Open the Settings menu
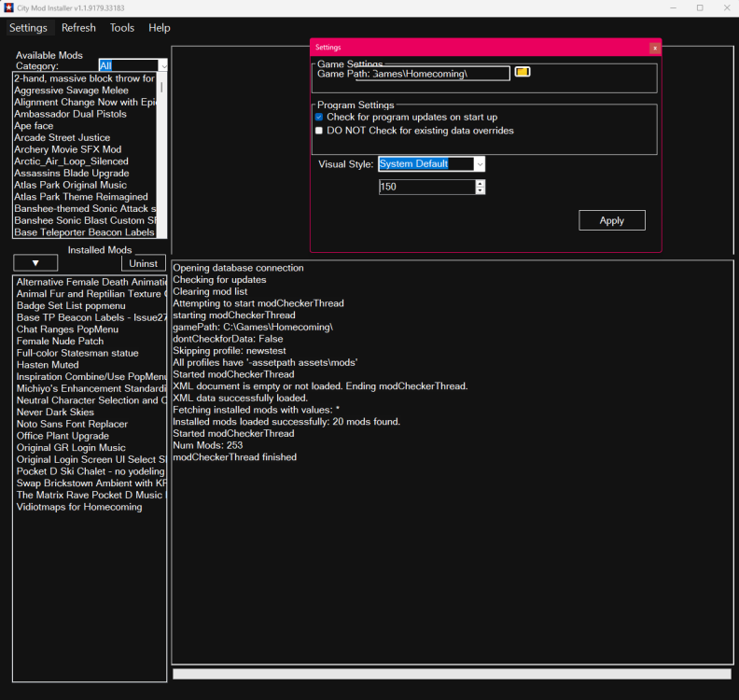The image size is (739, 700). coord(28,28)
